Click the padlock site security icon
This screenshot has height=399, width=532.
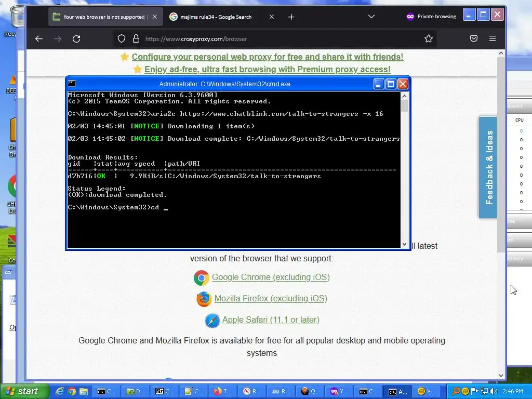coord(136,38)
